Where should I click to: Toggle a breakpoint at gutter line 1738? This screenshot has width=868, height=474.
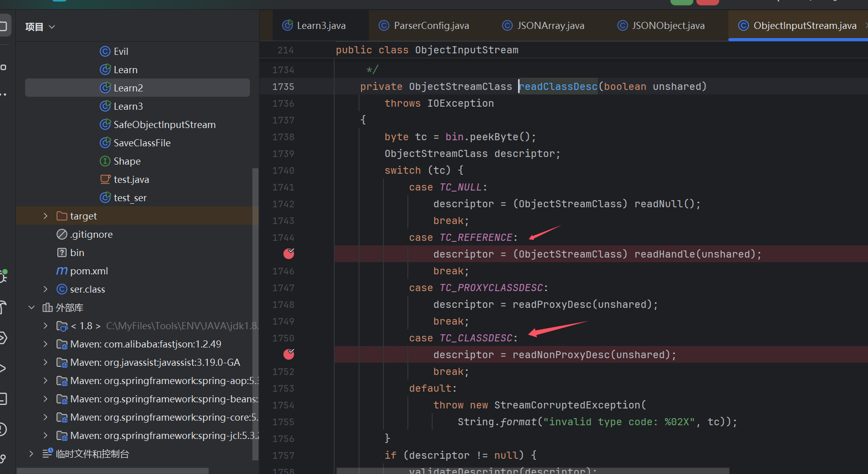[x=283, y=137]
